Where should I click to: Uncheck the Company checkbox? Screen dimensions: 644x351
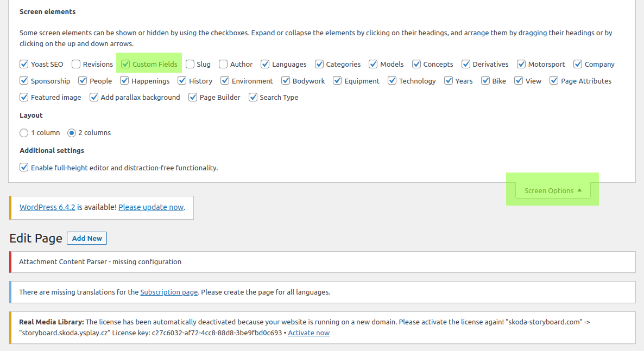578,64
